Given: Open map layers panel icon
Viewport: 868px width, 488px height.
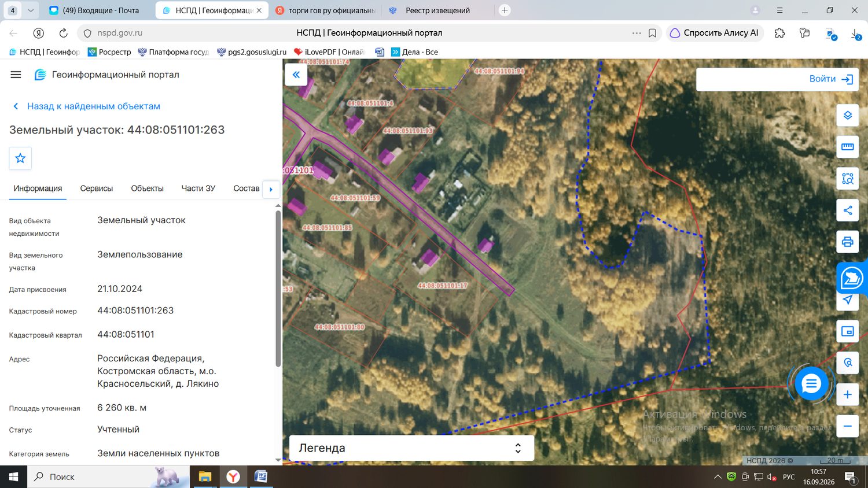Looking at the screenshot, I should coord(848,115).
